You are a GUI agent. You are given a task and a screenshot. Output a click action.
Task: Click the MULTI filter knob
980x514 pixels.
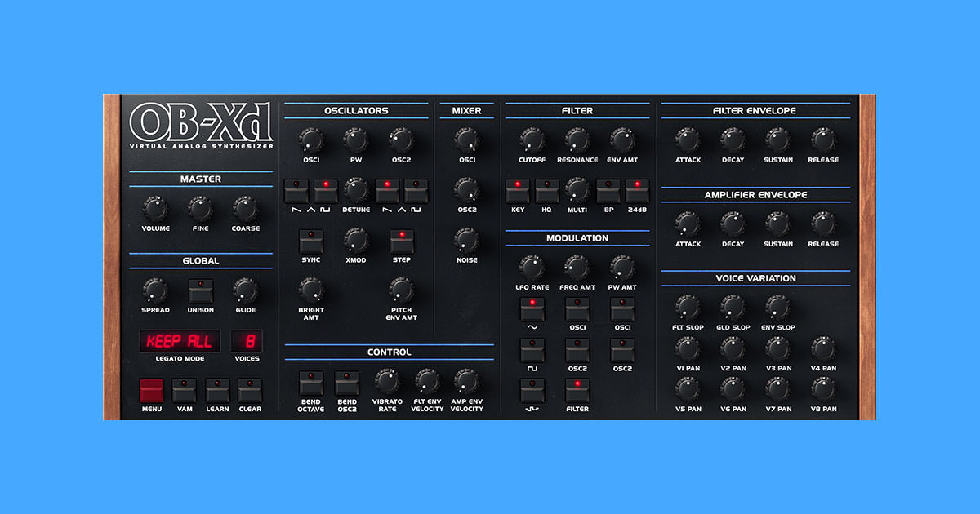pyautogui.click(x=577, y=189)
